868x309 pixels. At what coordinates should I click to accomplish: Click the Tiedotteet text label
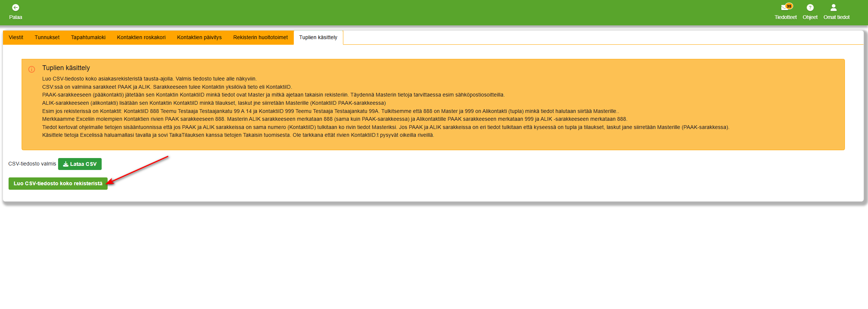pyautogui.click(x=785, y=17)
